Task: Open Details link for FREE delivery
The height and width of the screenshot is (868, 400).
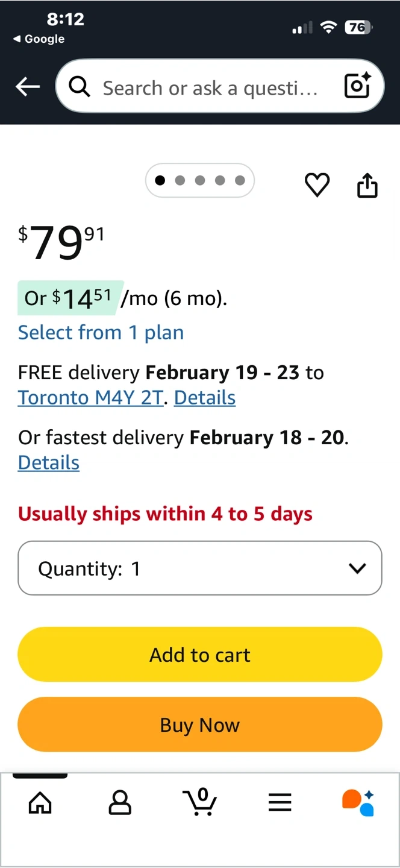Action: point(205,398)
